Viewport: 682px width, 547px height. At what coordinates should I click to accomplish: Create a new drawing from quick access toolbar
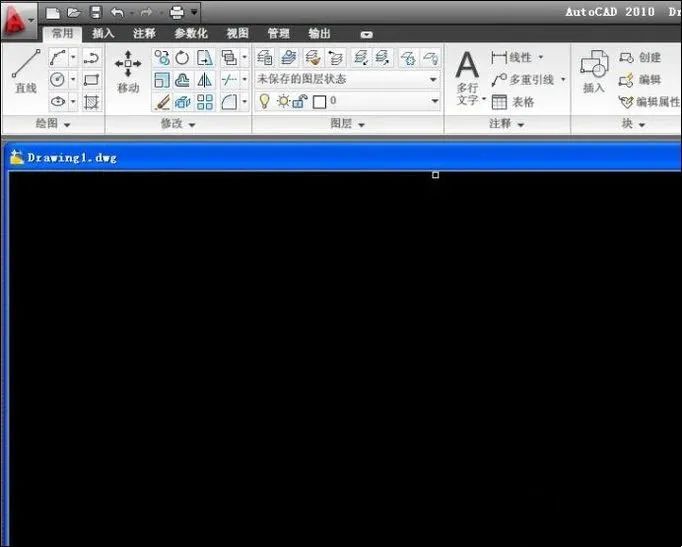tap(53, 13)
